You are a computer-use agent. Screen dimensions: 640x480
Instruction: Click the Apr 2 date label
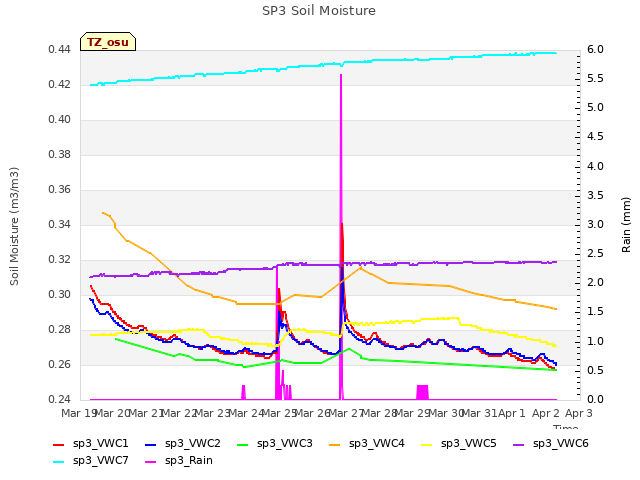point(545,414)
